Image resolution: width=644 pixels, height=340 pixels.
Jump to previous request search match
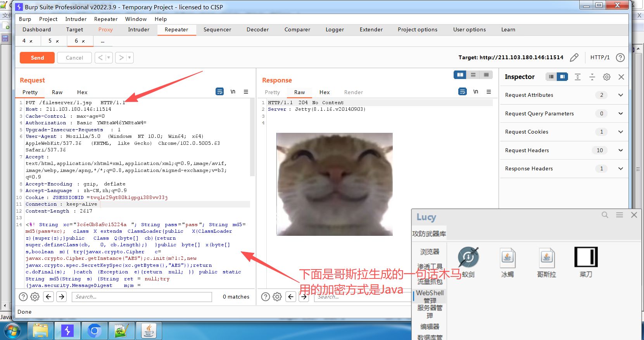click(48, 297)
